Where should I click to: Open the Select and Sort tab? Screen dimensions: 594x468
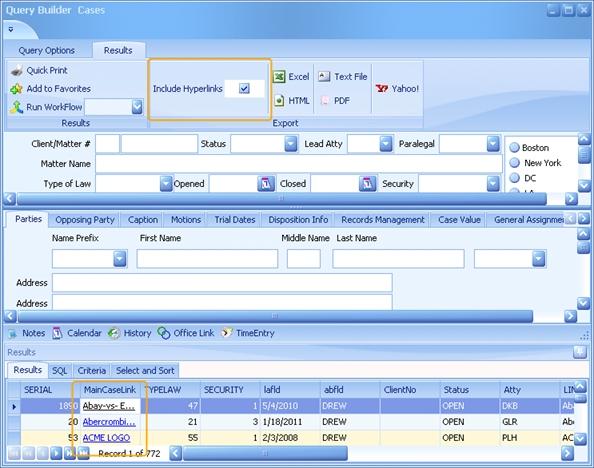click(145, 371)
